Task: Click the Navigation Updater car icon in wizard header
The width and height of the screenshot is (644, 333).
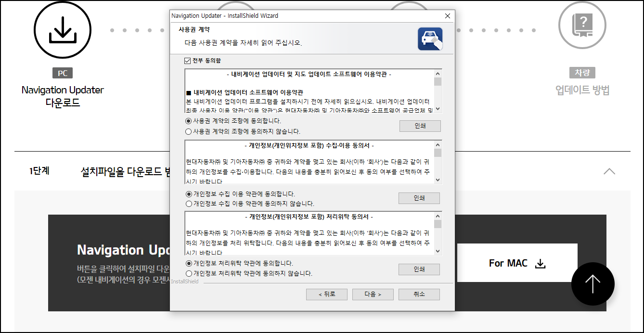Action: click(x=430, y=39)
